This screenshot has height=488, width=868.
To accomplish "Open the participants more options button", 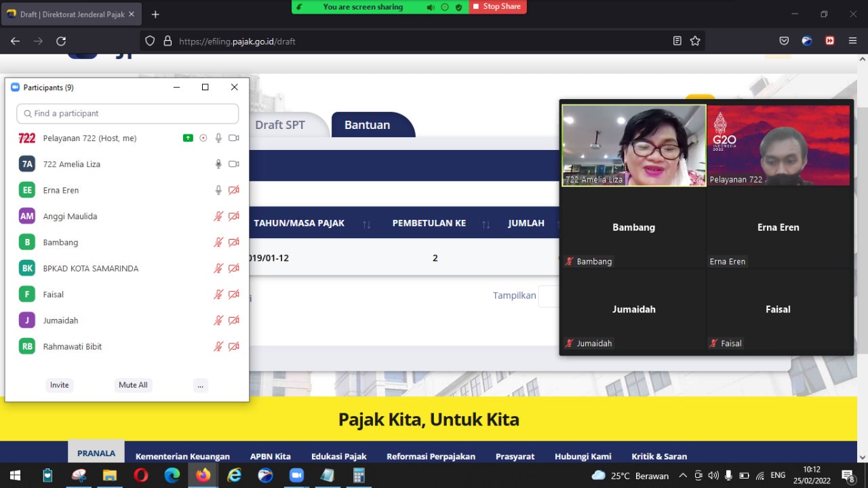I will coord(200,385).
